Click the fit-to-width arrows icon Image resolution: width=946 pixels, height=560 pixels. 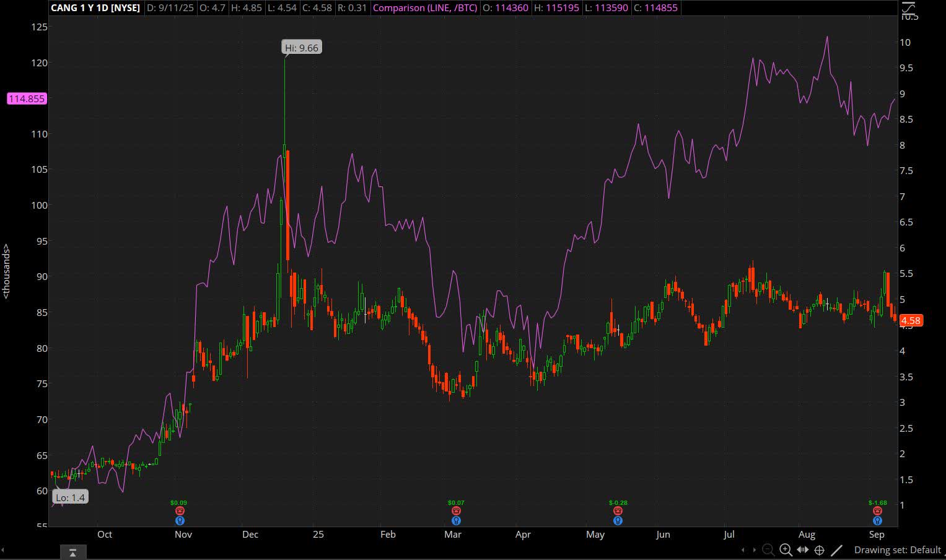pyautogui.click(x=802, y=550)
